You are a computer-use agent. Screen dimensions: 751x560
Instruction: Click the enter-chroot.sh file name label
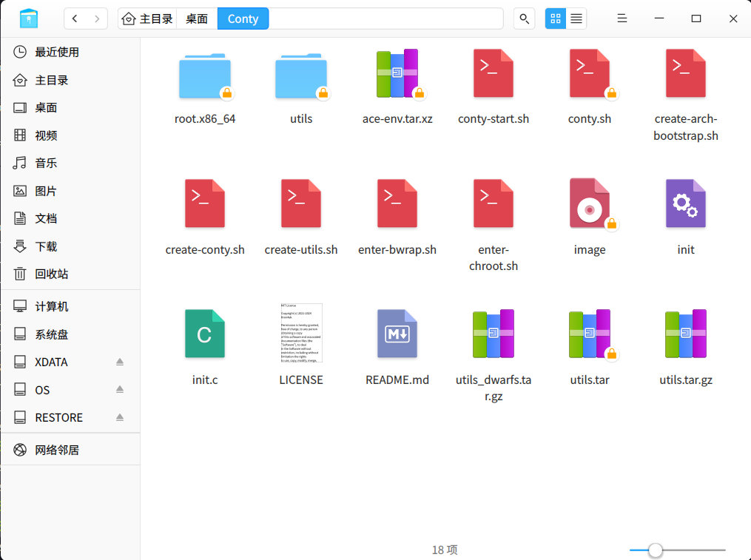494,257
